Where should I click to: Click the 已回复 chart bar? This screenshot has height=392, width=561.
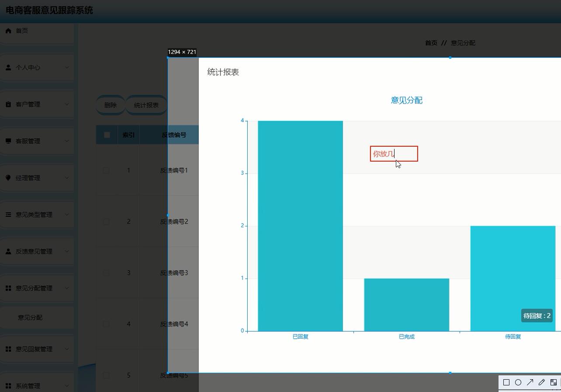click(301, 226)
